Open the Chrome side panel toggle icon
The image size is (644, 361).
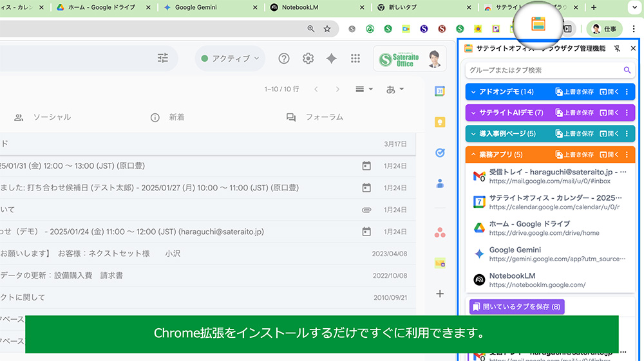(568, 29)
